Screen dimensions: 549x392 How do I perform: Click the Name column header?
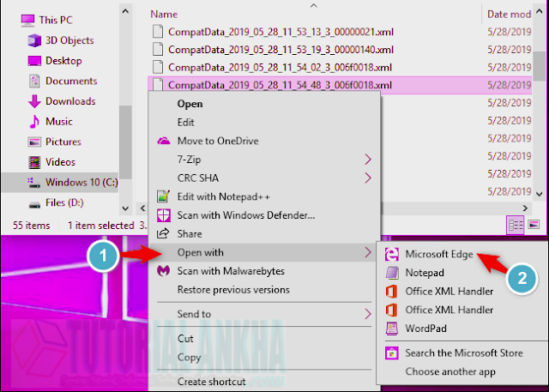pyautogui.click(x=164, y=15)
